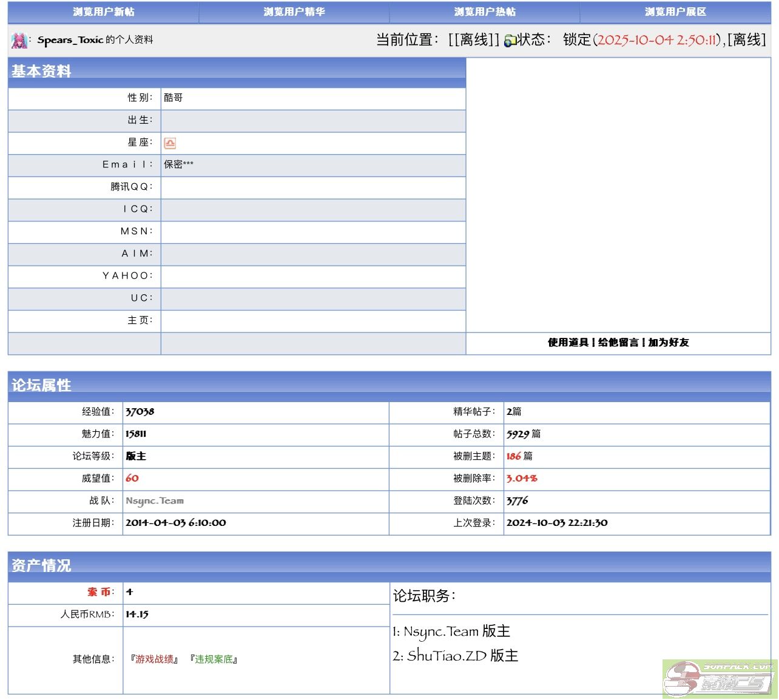Switch to the 浏览用户精华 tab
Image resolution: width=779 pixels, height=700 pixels.
click(294, 12)
